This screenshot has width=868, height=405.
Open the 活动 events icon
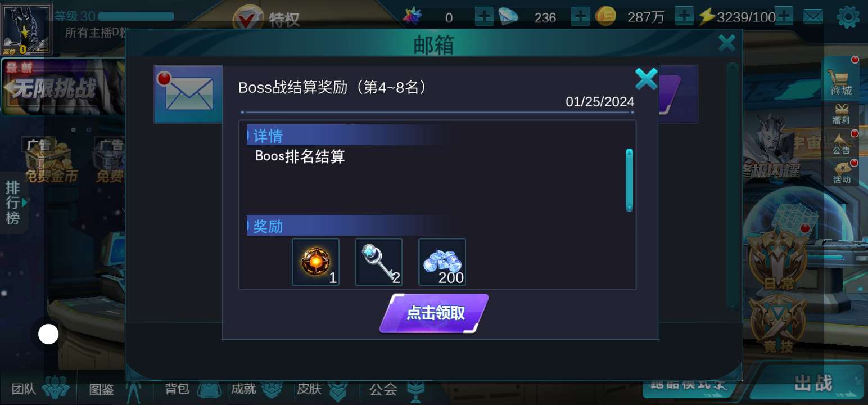coord(842,173)
